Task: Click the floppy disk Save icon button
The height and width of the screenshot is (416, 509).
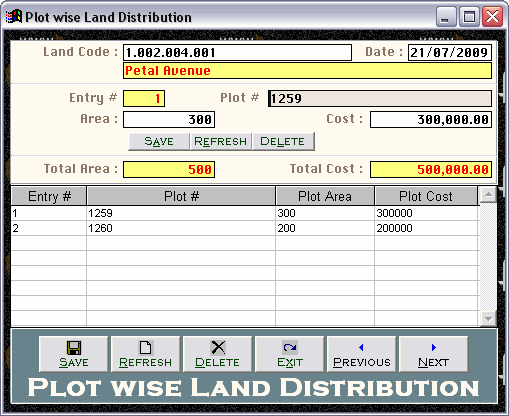Action: pos(73,354)
